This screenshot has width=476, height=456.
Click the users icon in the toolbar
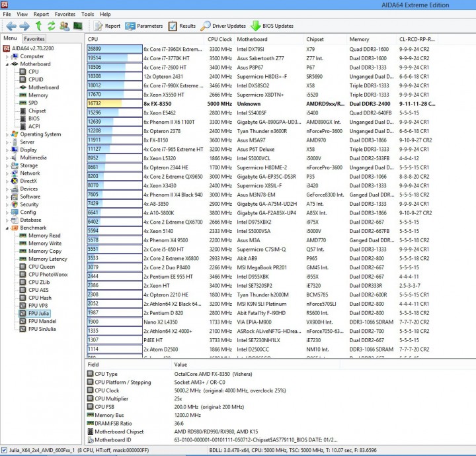(x=64, y=26)
